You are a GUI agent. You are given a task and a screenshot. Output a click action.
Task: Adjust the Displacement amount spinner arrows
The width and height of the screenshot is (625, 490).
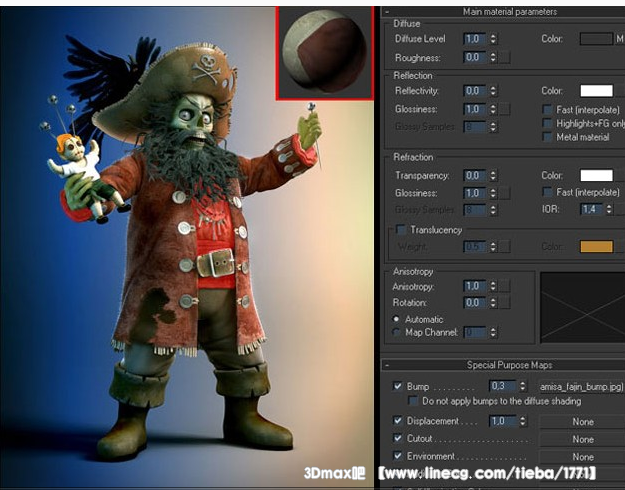523,421
